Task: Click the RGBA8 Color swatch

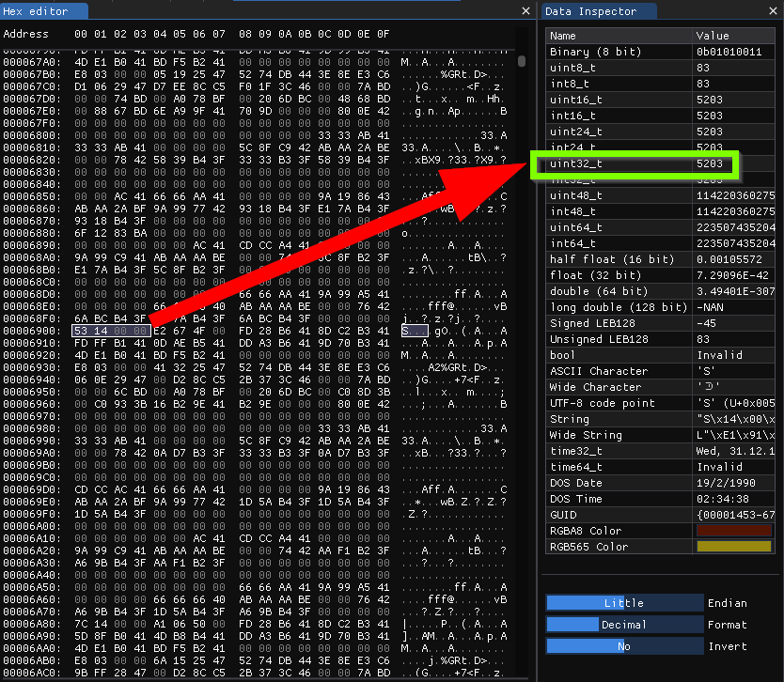Action: 733,531
